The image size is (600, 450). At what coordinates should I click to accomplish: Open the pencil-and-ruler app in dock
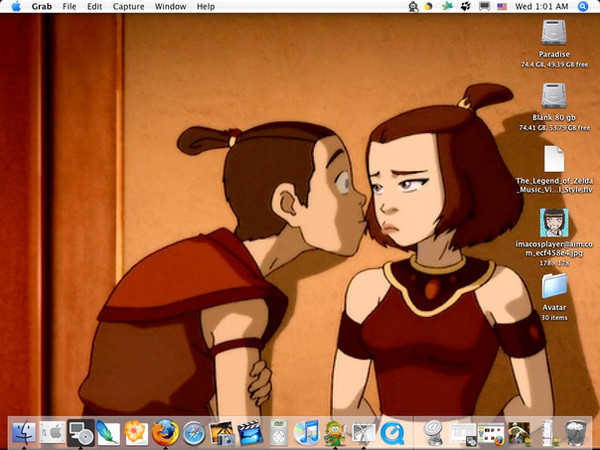(363, 432)
